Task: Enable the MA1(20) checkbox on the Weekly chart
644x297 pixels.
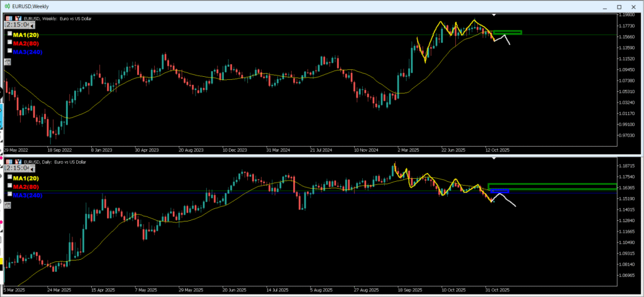Action: pyautogui.click(x=9, y=34)
